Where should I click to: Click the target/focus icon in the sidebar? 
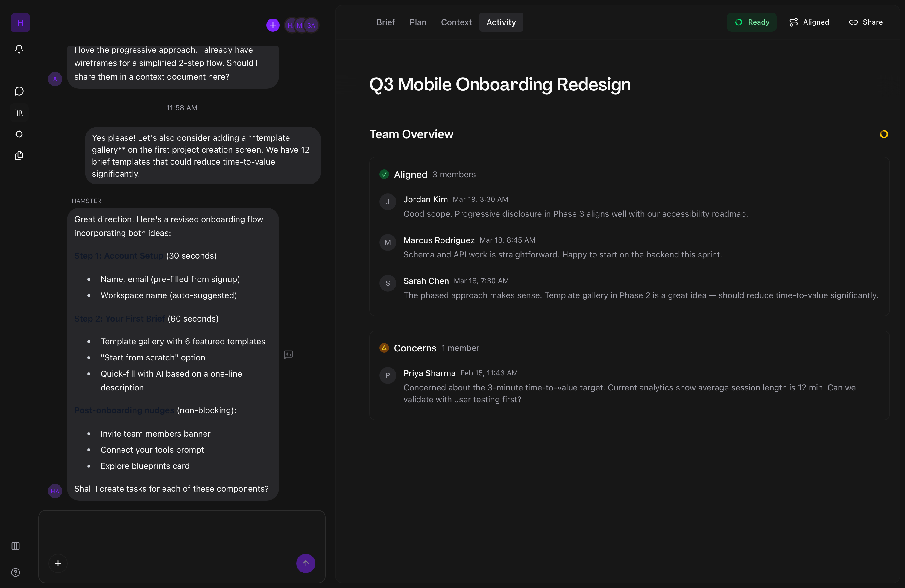point(19,134)
